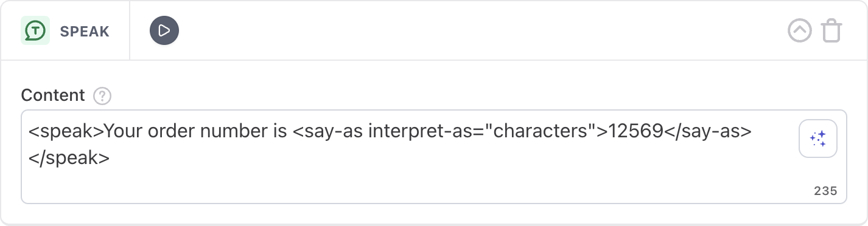Viewport: 868px width, 226px height.
Task: Click the opening <speak> tag in content
Action: point(66,132)
